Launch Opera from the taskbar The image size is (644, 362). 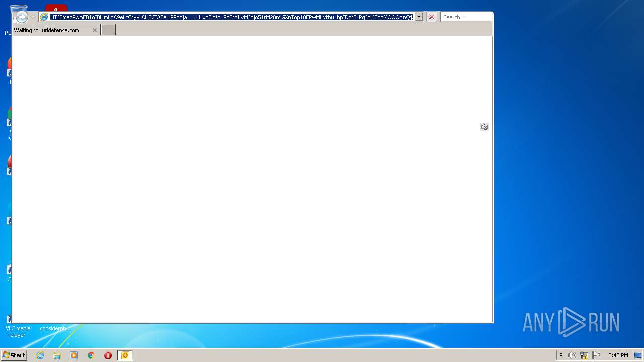click(x=108, y=355)
